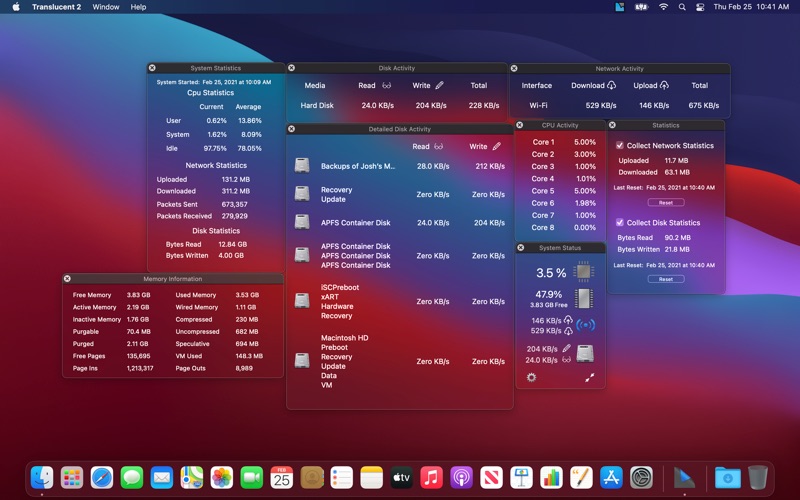
Task: Click Core 1 value 5.00% in CPU Activity
Action: [x=585, y=142]
